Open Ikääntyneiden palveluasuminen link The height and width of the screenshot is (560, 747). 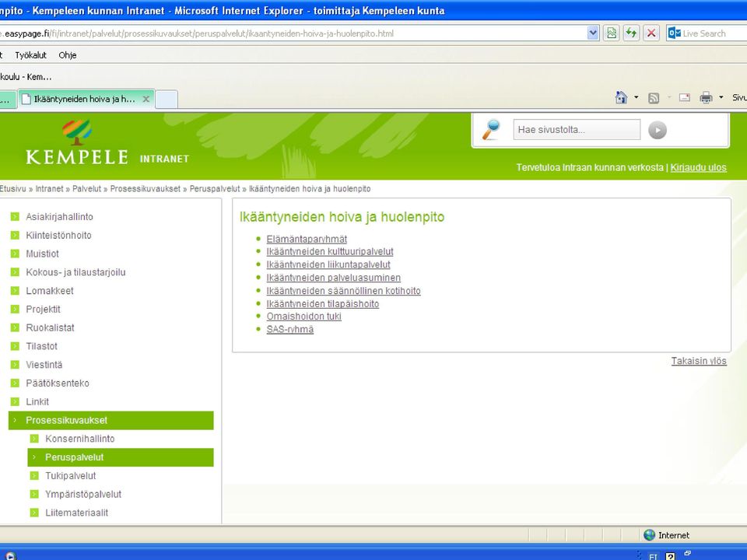point(334,278)
